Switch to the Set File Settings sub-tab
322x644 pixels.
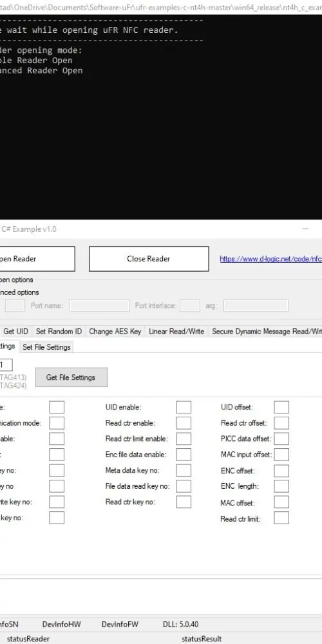point(46,347)
